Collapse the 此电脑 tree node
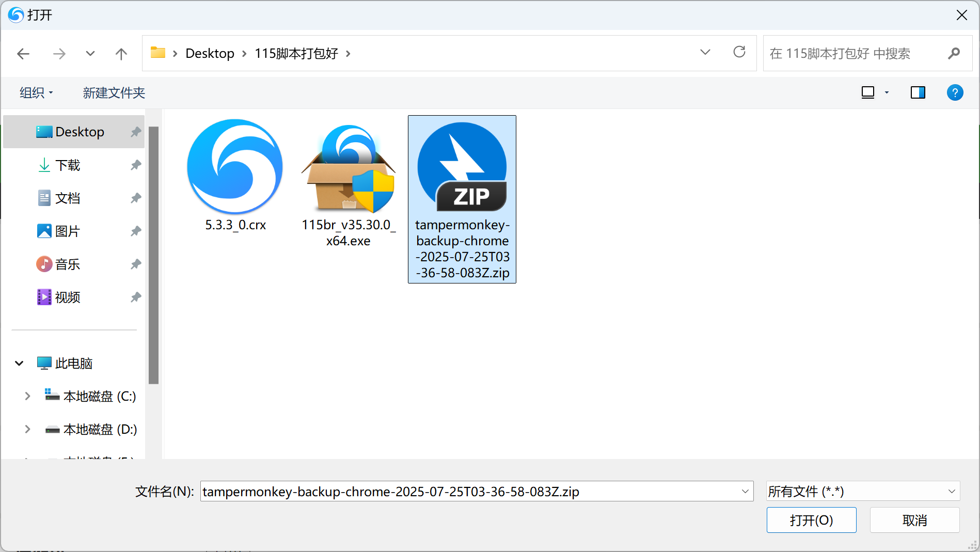The height and width of the screenshot is (552, 980). (20, 363)
